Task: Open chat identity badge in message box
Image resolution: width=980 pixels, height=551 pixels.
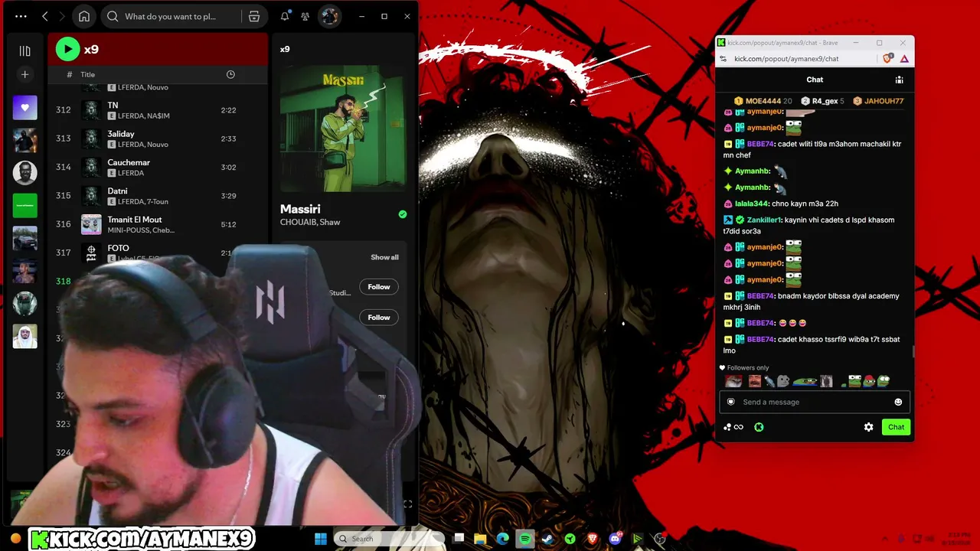Action: pos(731,402)
